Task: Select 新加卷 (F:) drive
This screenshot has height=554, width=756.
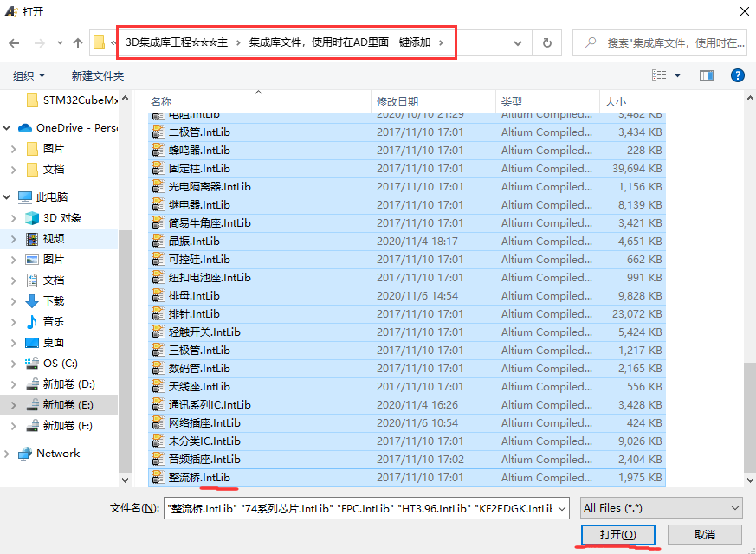Action: click(59, 425)
